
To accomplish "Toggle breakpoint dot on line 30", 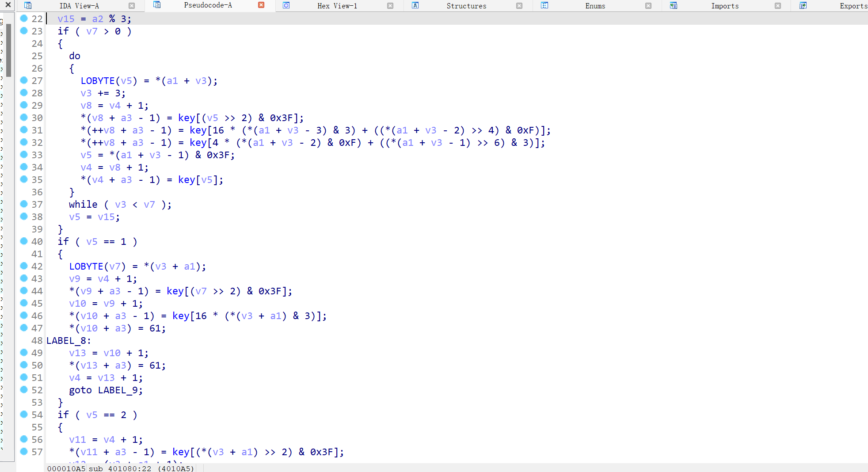I will (24, 117).
